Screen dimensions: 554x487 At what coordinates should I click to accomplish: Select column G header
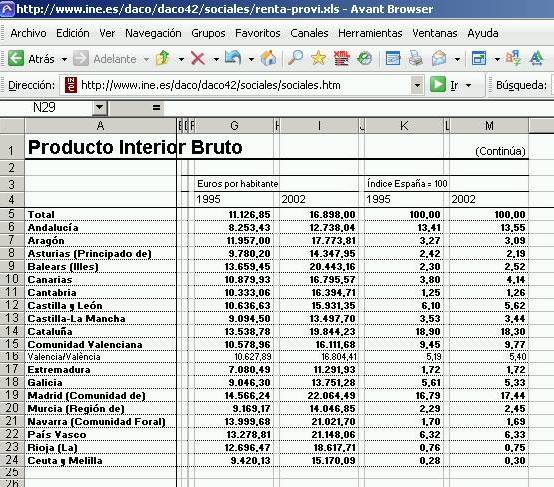(x=234, y=125)
